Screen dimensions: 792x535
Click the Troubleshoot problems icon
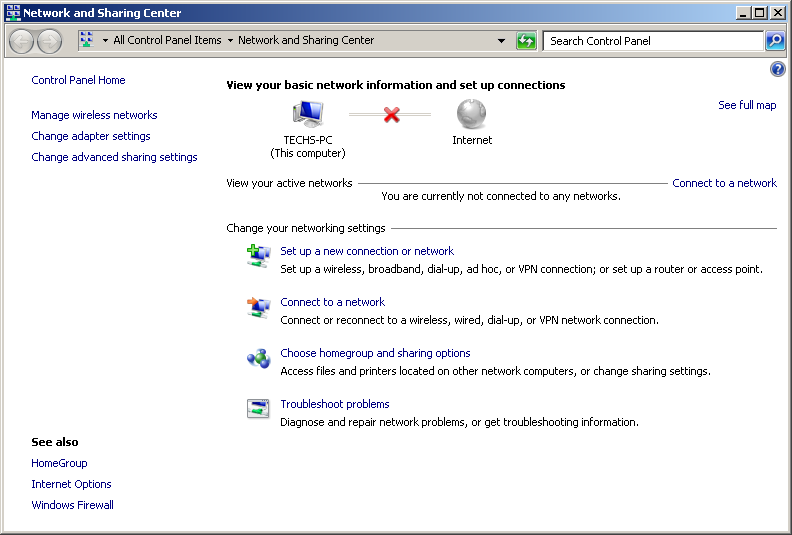pos(258,409)
